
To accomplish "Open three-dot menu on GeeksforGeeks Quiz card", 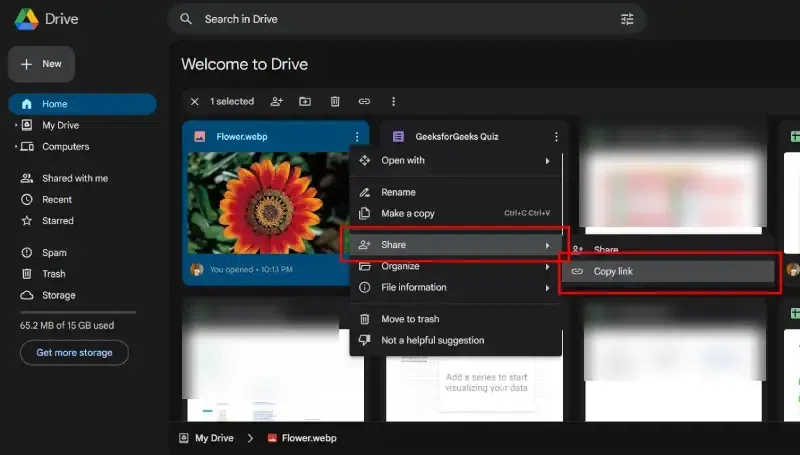I will tap(556, 137).
